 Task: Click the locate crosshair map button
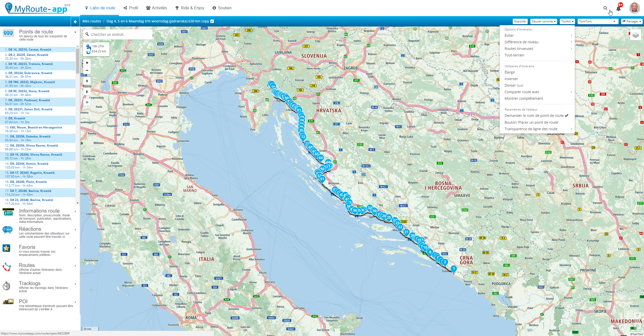(x=87, y=102)
